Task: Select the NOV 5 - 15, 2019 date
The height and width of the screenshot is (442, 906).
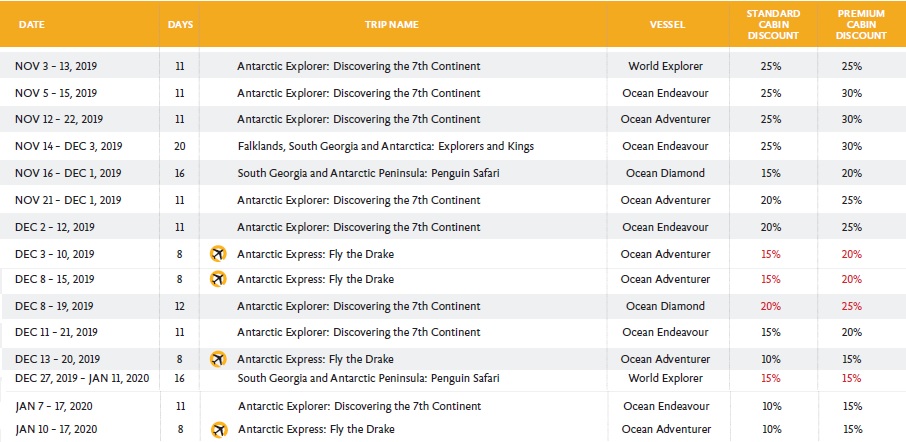Action: click(56, 93)
